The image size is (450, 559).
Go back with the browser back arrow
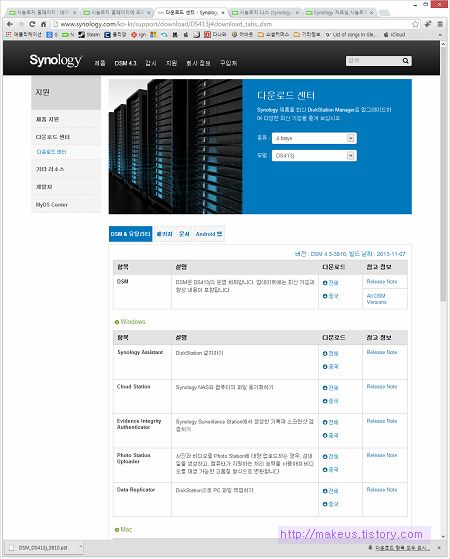(10, 24)
